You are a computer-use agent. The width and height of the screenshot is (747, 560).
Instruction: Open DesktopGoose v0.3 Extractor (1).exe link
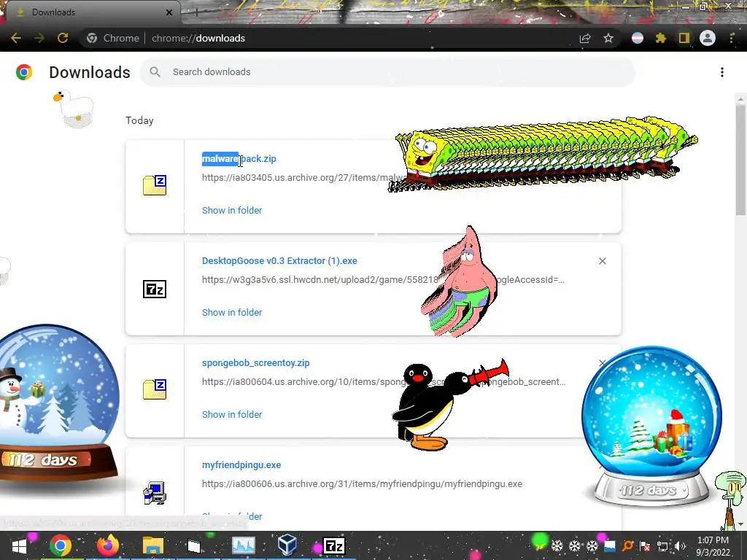coord(279,261)
